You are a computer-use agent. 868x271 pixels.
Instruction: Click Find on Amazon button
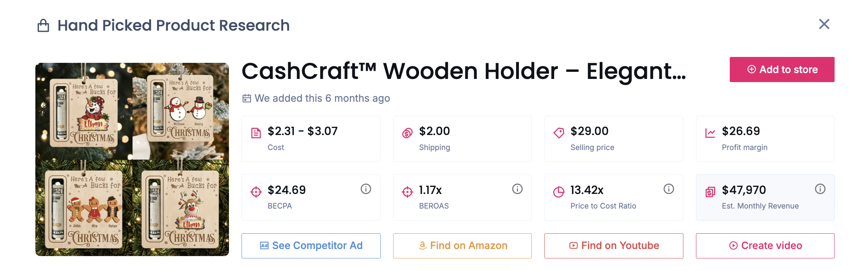[462, 246]
